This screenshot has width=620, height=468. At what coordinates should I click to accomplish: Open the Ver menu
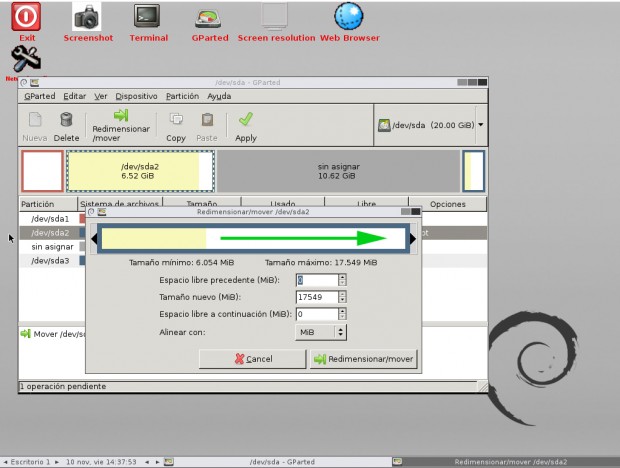tap(100, 96)
